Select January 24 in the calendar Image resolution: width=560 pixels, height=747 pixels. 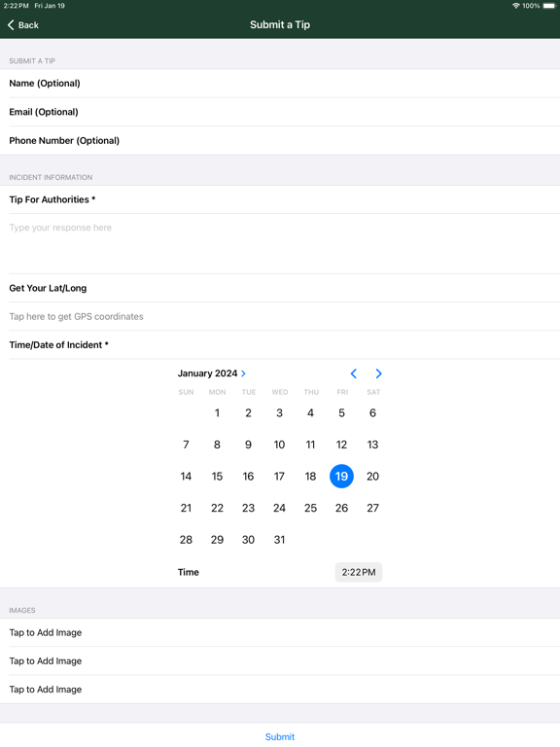coord(280,508)
